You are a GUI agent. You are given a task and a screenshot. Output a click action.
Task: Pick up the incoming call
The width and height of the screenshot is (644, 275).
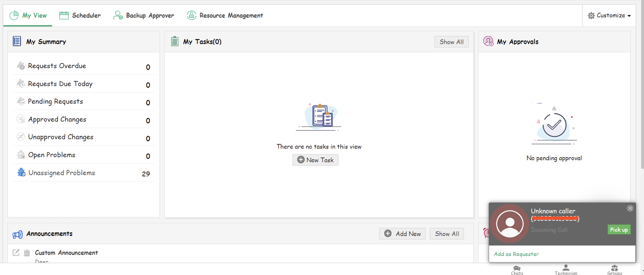(x=619, y=230)
